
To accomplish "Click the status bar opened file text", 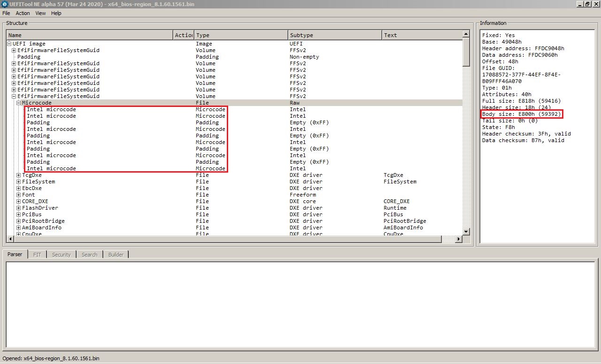I will tap(51, 358).
